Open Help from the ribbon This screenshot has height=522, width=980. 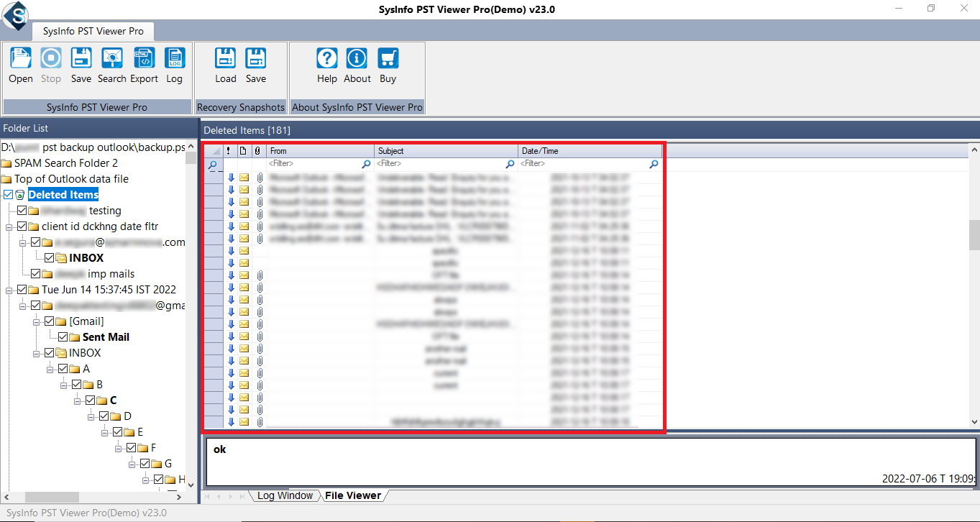click(x=327, y=58)
